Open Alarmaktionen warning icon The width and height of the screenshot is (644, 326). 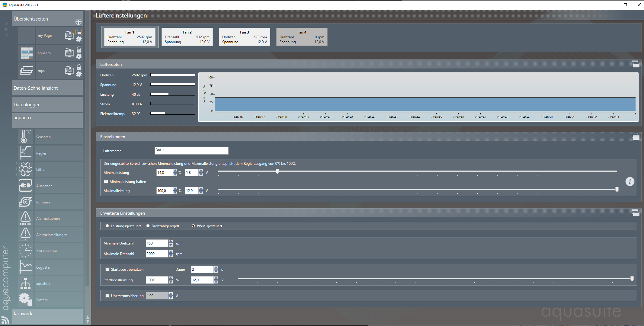[x=25, y=218]
